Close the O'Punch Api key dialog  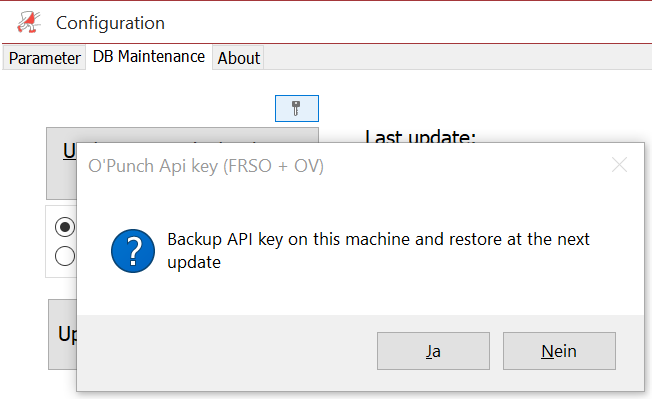tap(619, 165)
